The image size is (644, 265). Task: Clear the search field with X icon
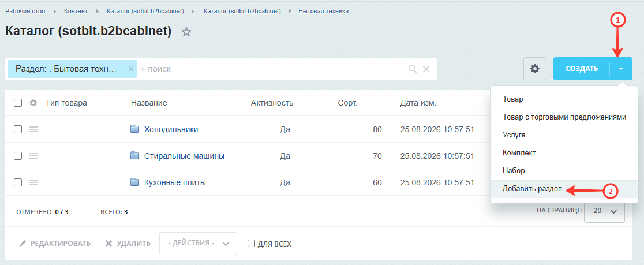[x=426, y=69]
